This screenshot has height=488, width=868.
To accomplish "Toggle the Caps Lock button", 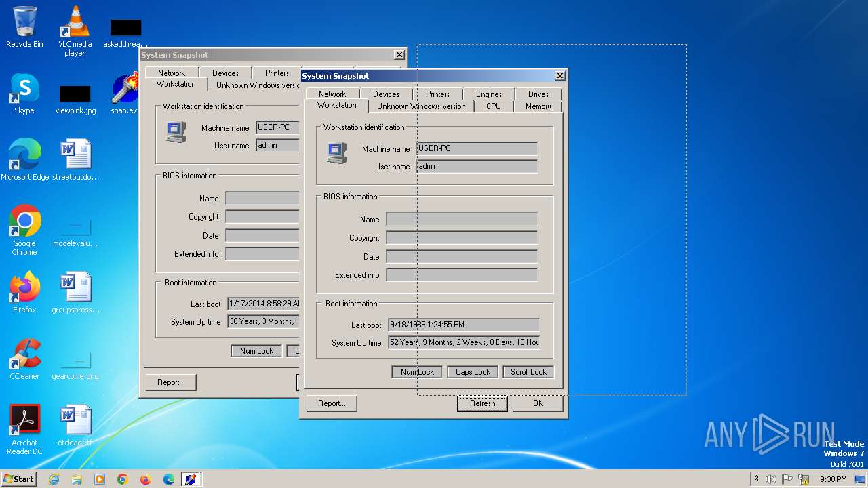I will click(x=473, y=372).
